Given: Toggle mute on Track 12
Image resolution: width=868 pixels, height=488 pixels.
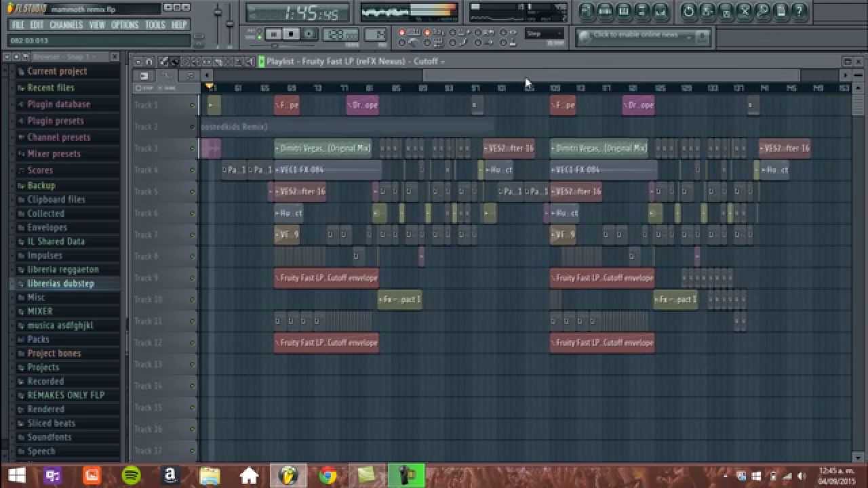Looking at the screenshot, I should coord(192,343).
